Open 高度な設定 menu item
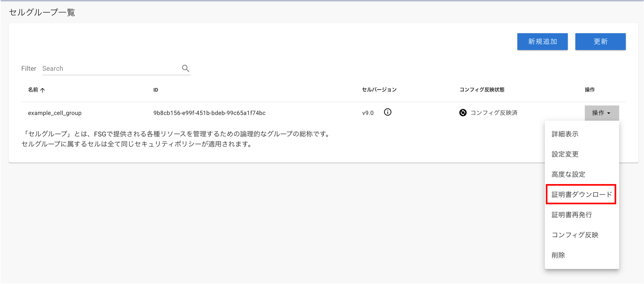The height and width of the screenshot is (284, 644). (582, 174)
